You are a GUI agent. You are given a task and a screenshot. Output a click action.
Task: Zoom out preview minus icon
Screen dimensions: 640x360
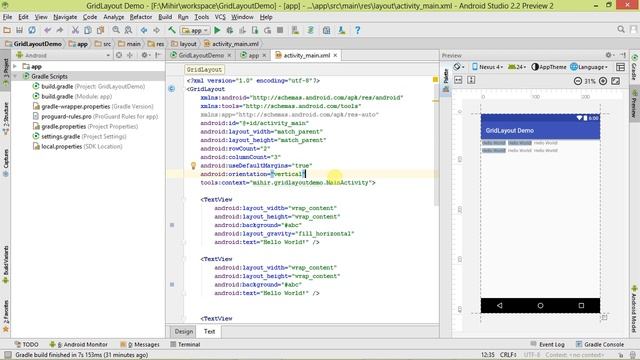[578, 81]
